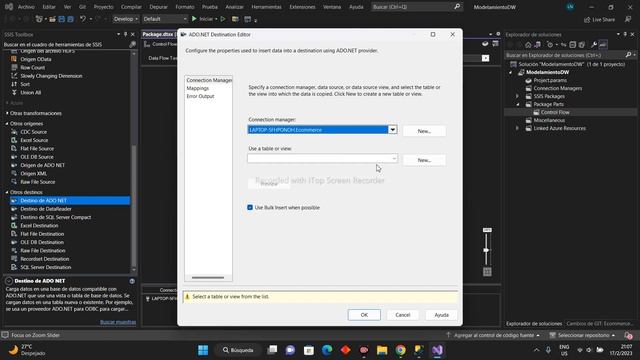Screen dimensions: 640x360
Task: Click OK in ADO.NET Destination Editor
Action: click(x=364, y=315)
